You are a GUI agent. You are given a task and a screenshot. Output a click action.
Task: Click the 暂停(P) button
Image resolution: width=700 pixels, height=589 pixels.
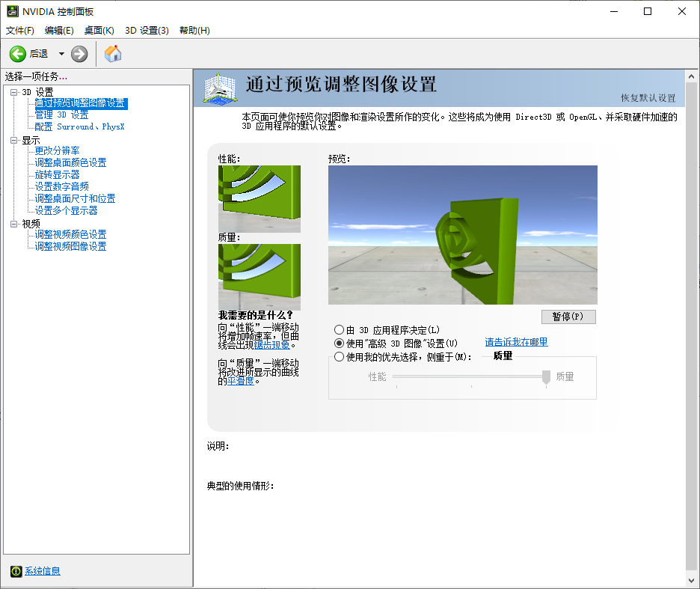[568, 317]
